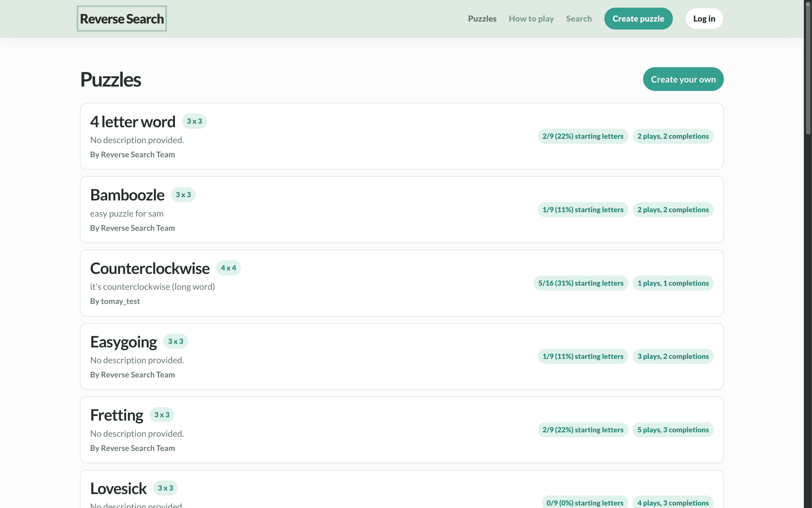This screenshot has height=508, width=812.
Task: Click 'By Reverse Search Team' under Fretting
Action: (133, 448)
